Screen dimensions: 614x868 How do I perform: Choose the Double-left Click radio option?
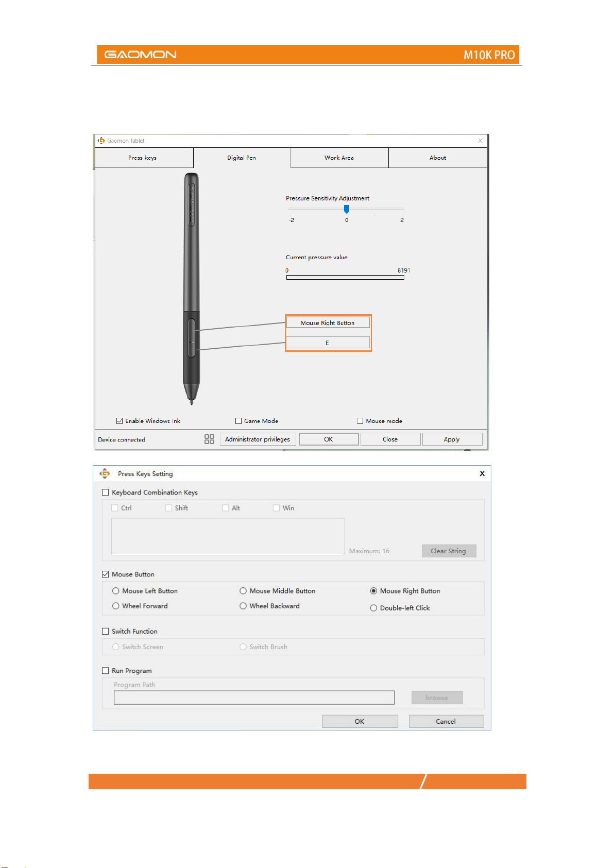(x=373, y=608)
